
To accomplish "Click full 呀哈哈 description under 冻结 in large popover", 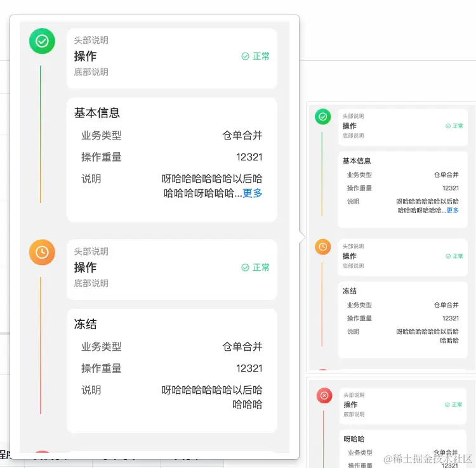I will (212, 397).
